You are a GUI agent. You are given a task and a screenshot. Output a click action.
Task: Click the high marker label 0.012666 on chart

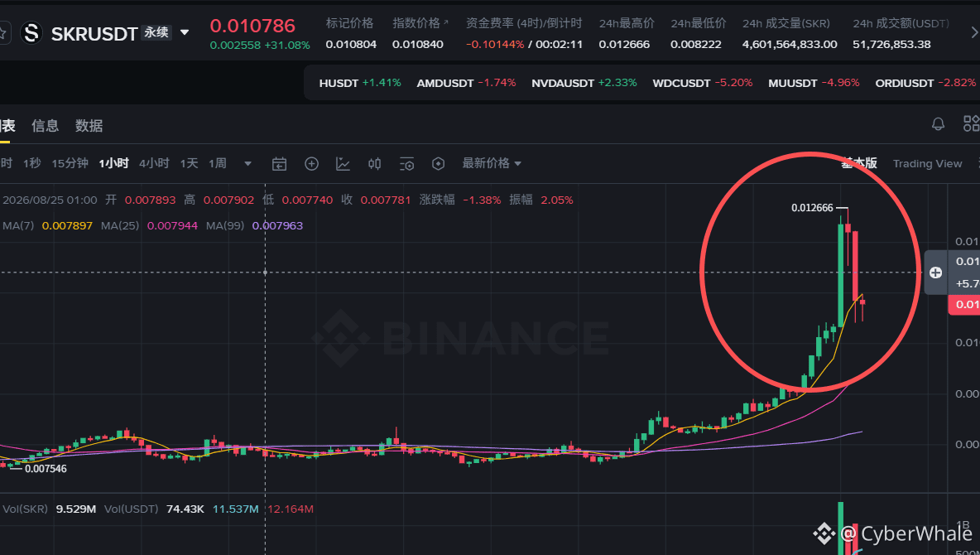pyautogui.click(x=812, y=208)
